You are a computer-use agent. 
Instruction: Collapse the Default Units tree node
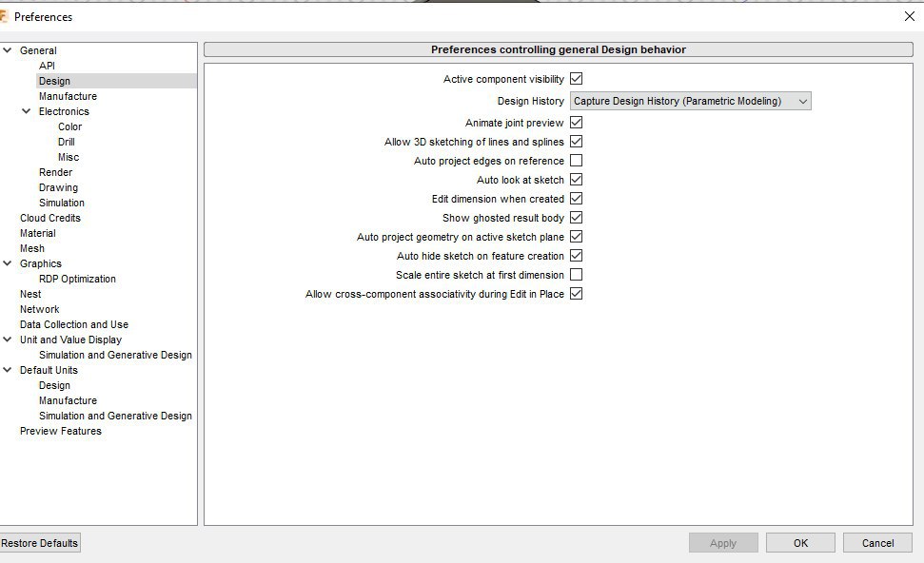coord(7,370)
